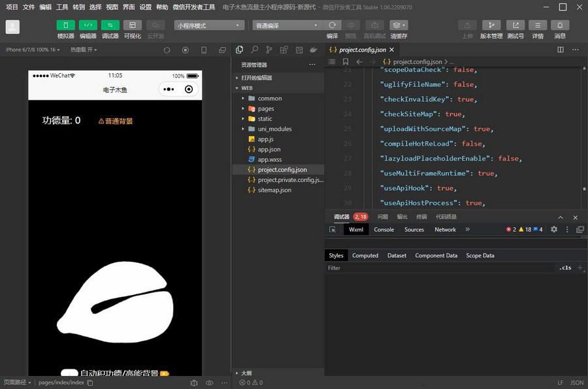Expand the pages folder
Screen dimensions: 588x389
pyautogui.click(x=265, y=108)
